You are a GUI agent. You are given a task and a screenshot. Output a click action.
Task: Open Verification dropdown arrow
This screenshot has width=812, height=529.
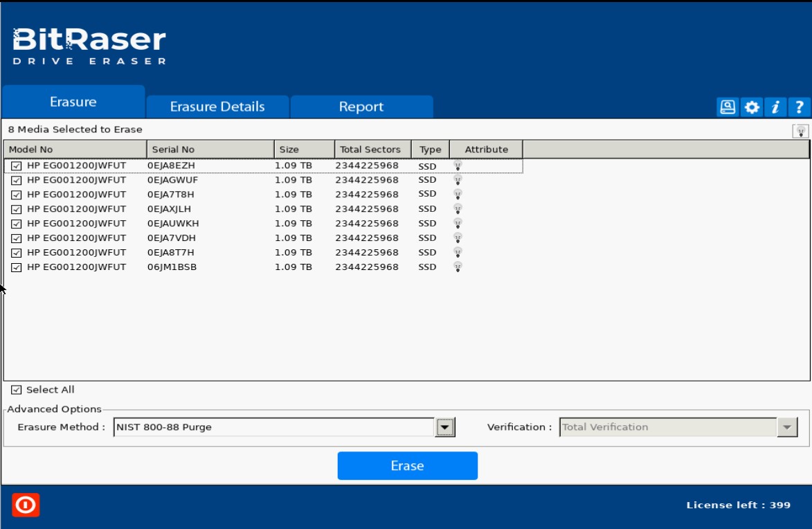(x=787, y=427)
